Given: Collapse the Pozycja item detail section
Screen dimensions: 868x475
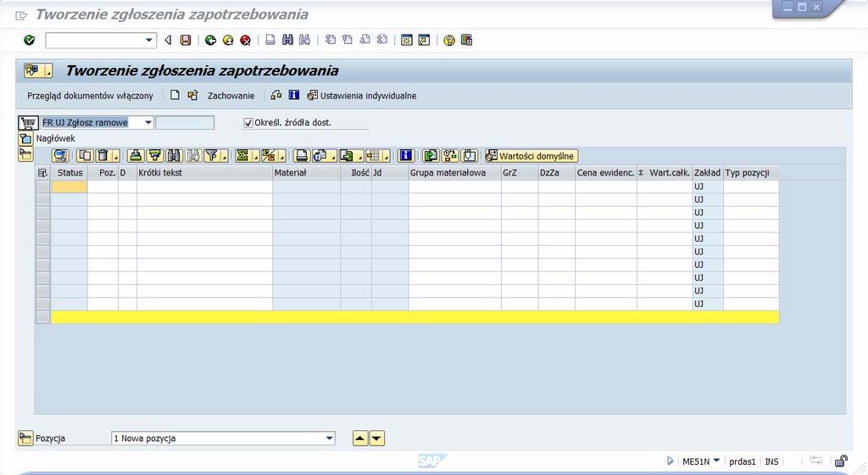Looking at the screenshot, I should point(25,438).
